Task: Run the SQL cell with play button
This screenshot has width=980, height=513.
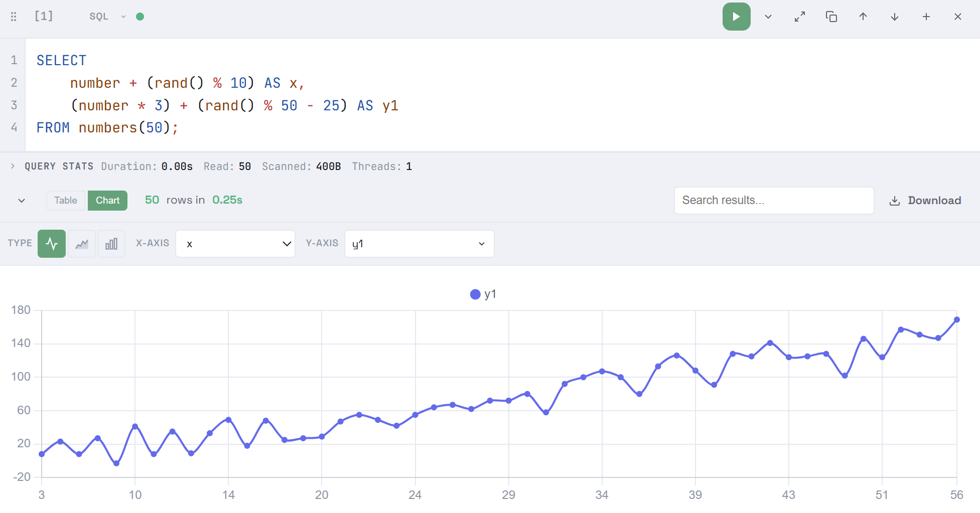Action: 736,17
